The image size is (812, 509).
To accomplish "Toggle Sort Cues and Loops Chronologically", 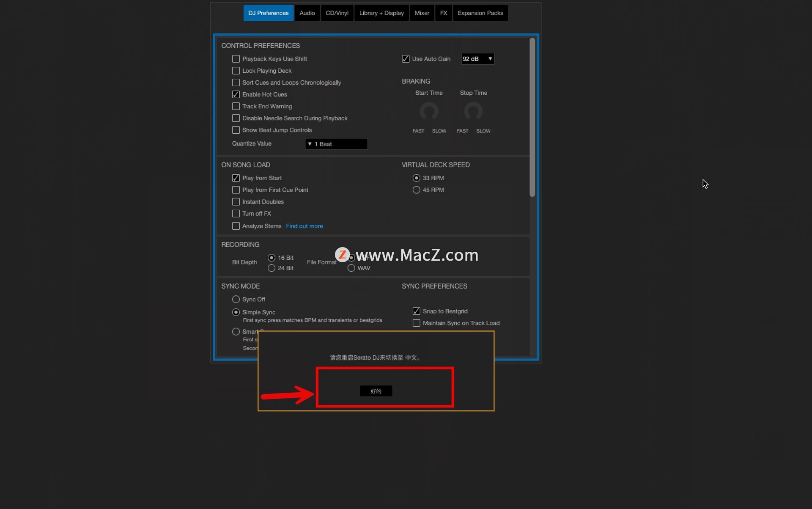I will (236, 83).
